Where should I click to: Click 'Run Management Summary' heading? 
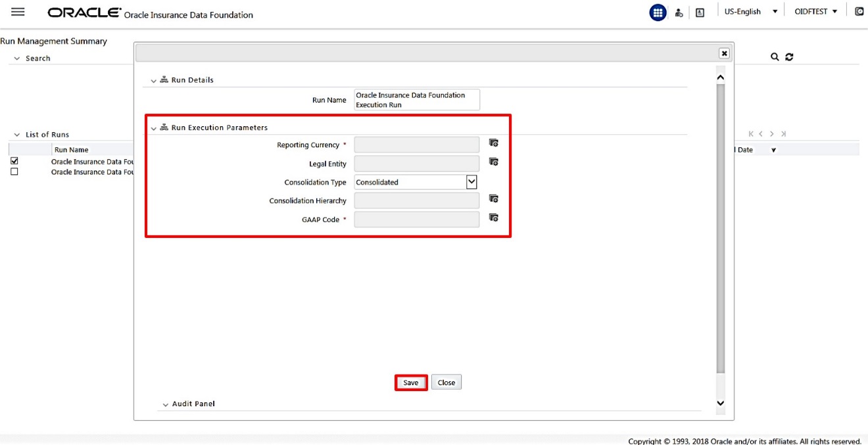(53, 41)
